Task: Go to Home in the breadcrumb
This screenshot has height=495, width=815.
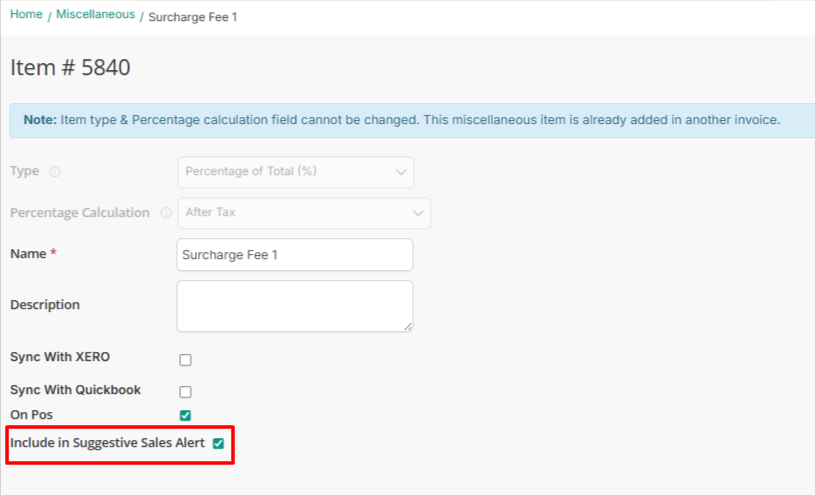Action: [x=26, y=15]
